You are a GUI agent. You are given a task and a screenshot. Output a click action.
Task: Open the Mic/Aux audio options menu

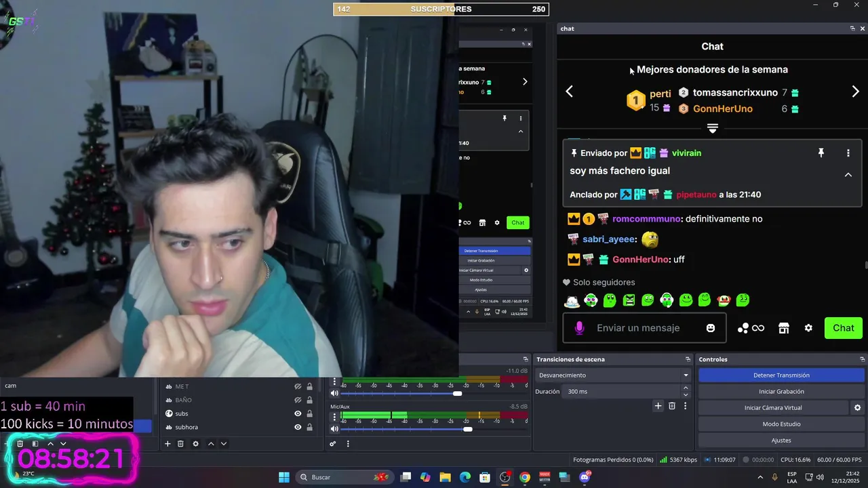tap(334, 416)
